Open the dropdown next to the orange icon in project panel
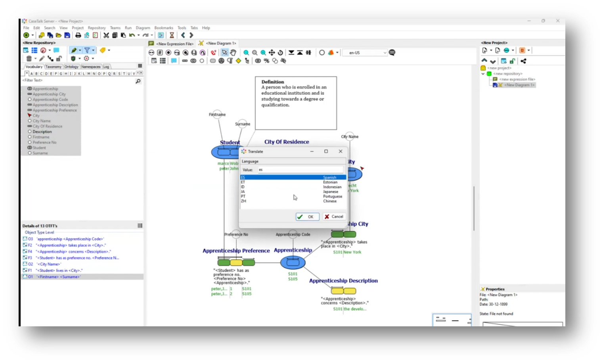603x364 pixels. pyautogui.click(x=528, y=50)
